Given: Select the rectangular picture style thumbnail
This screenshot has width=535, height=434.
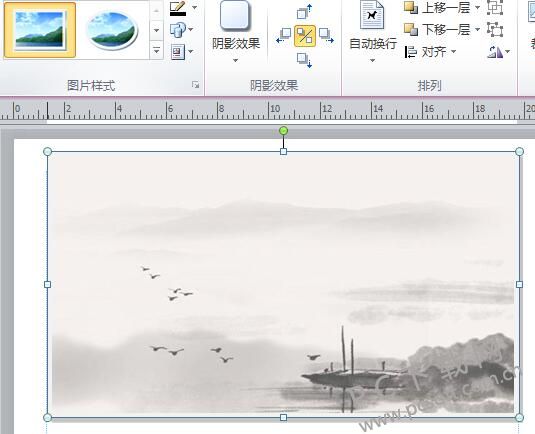Looking at the screenshot, I should [x=40, y=30].
